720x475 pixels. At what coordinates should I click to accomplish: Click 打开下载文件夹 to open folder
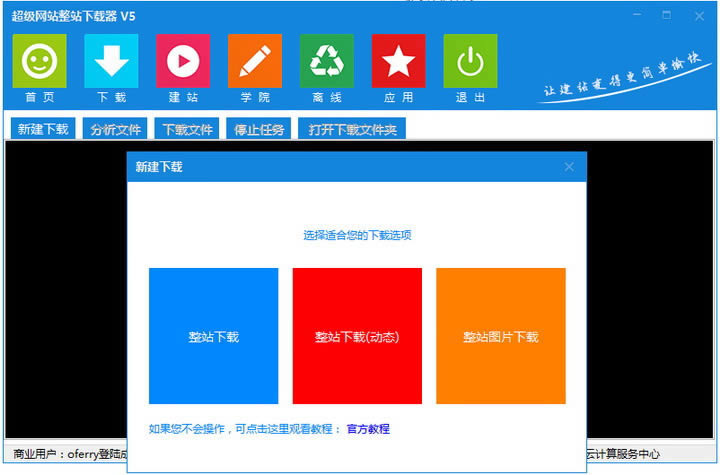pyautogui.click(x=351, y=129)
